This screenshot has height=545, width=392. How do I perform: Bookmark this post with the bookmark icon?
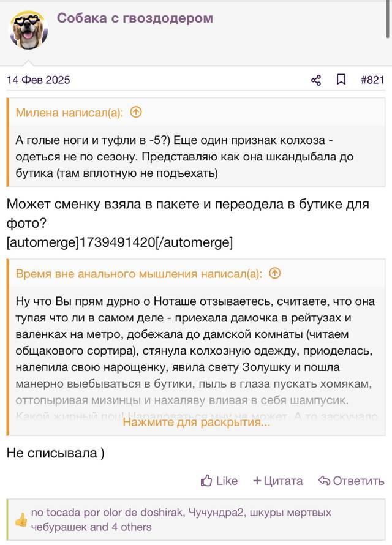[x=341, y=80]
